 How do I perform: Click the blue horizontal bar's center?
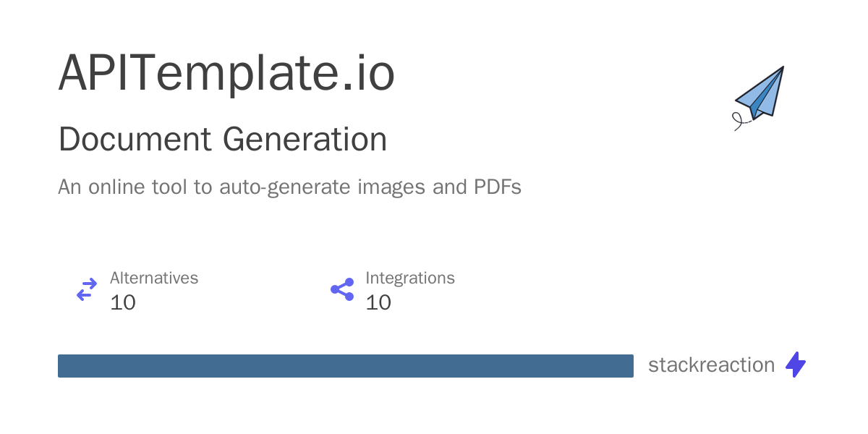(346, 366)
